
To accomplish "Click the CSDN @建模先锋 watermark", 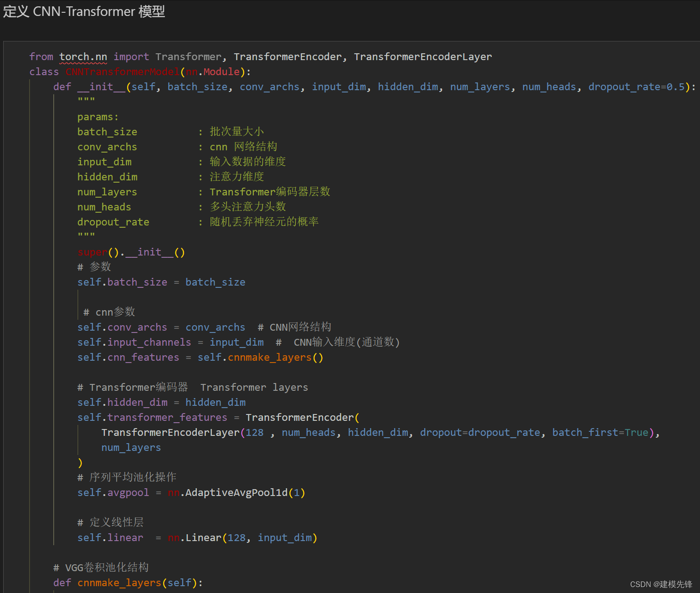I will point(661,584).
